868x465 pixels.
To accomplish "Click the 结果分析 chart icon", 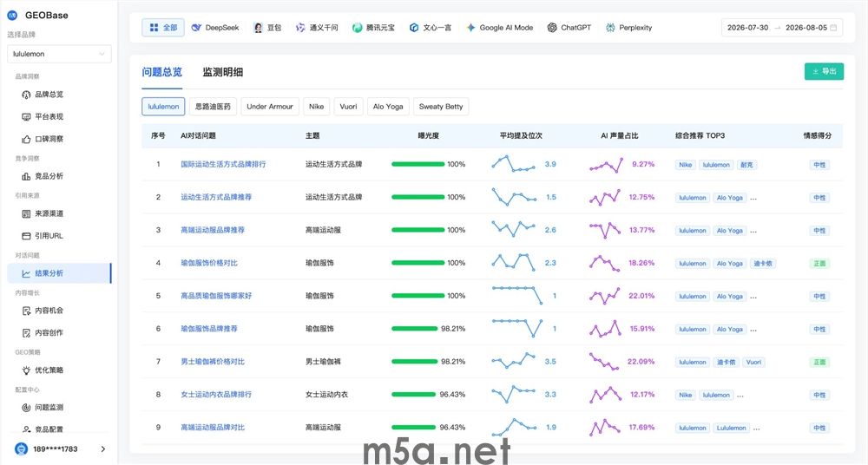I will (26, 273).
